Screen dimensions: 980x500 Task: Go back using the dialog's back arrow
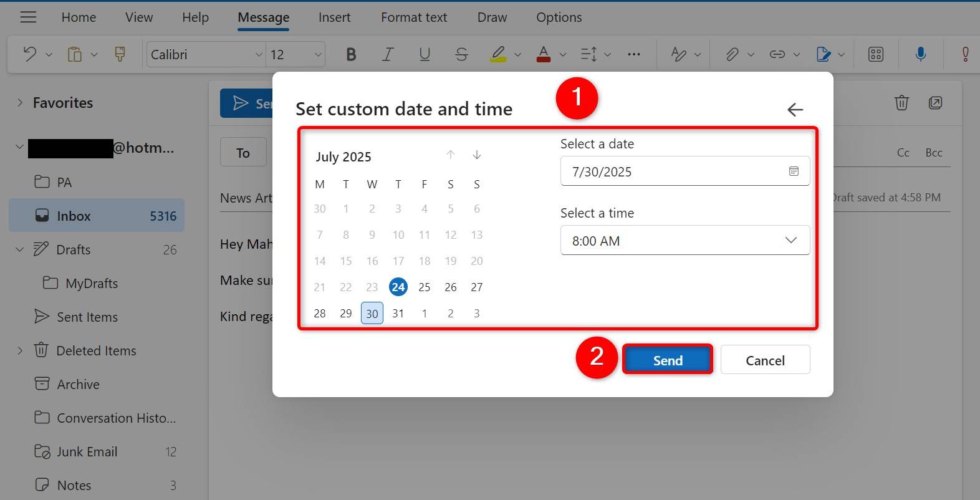795,110
